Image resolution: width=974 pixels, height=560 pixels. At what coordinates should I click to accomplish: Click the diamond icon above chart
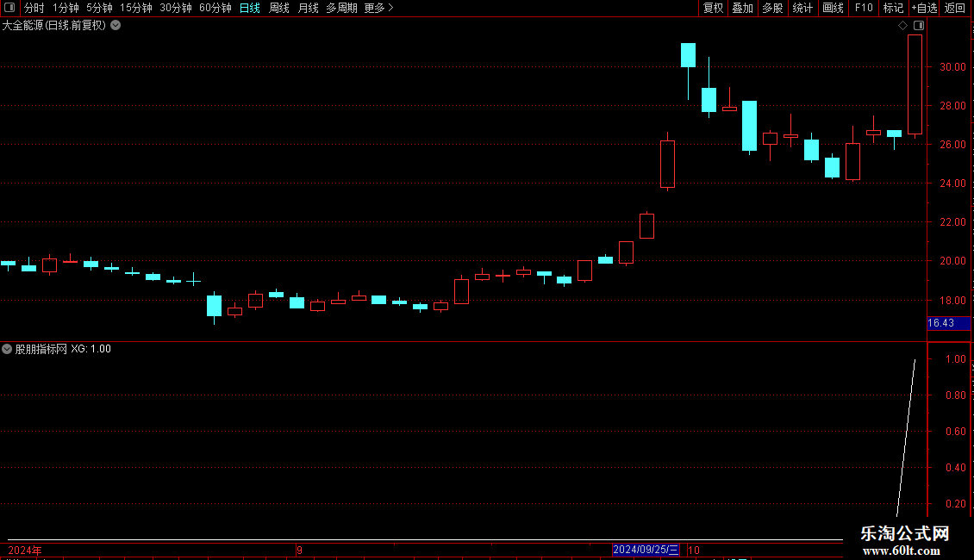[x=902, y=26]
